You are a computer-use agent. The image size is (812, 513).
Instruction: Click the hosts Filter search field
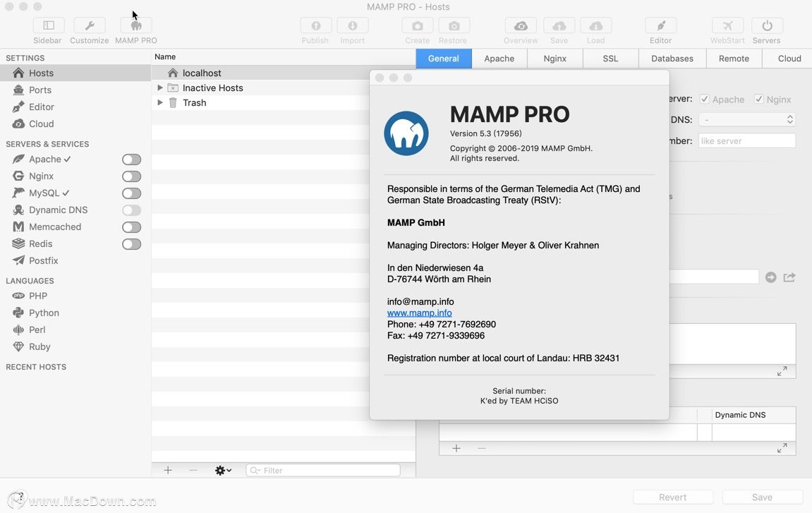tap(323, 471)
